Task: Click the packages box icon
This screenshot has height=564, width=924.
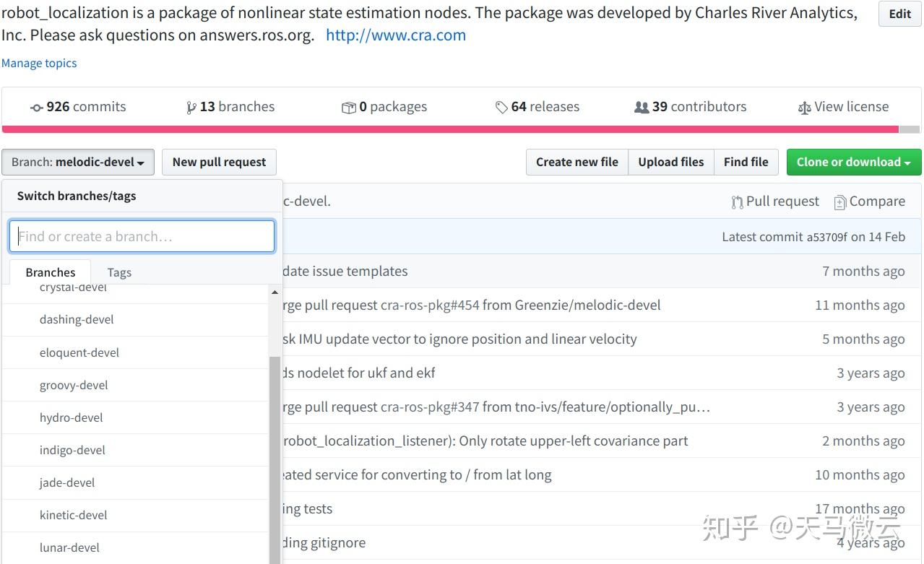Action: click(x=348, y=108)
